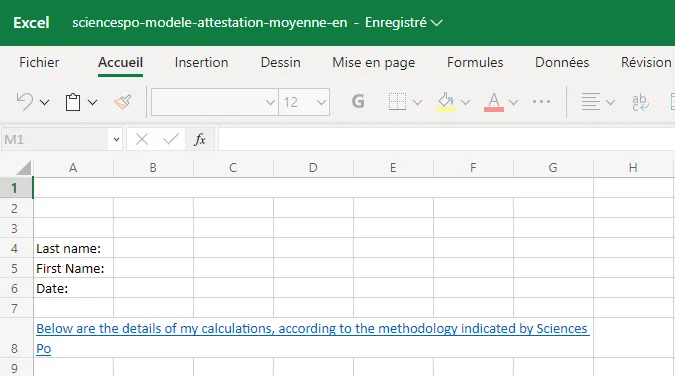
Task: Click empty cell B5 next to First Name
Action: tap(154, 268)
